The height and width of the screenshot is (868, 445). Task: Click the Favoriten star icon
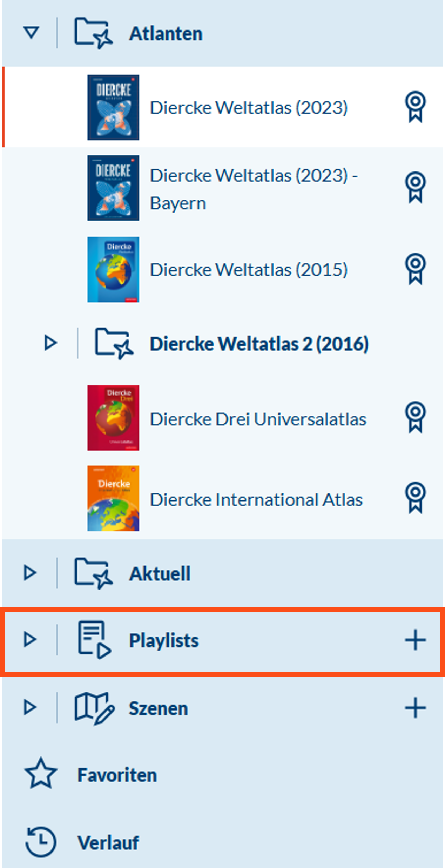tap(41, 774)
